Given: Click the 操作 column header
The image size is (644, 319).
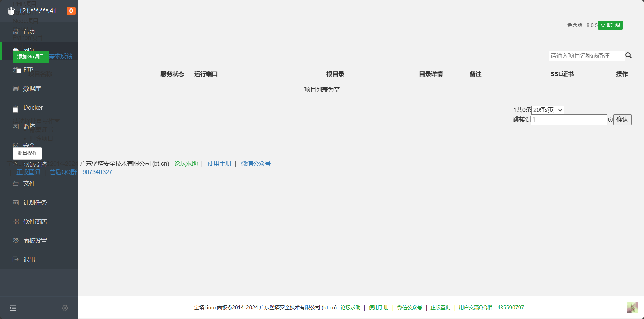Looking at the screenshot, I should coord(622,74).
